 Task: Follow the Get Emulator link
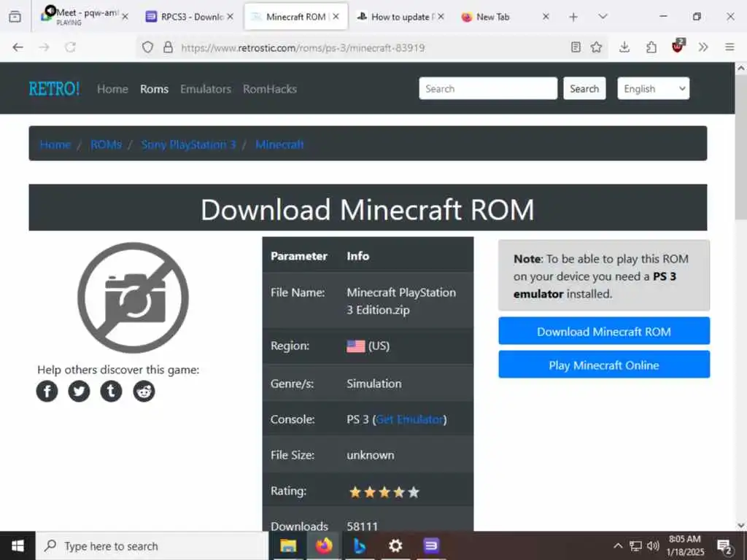(x=410, y=419)
